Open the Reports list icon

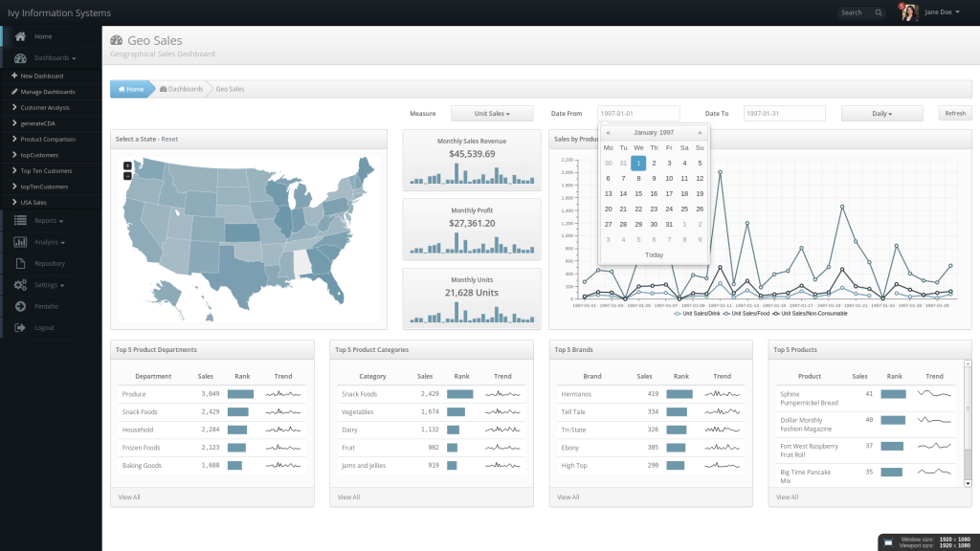pyautogui.click(x=21, y=220)
